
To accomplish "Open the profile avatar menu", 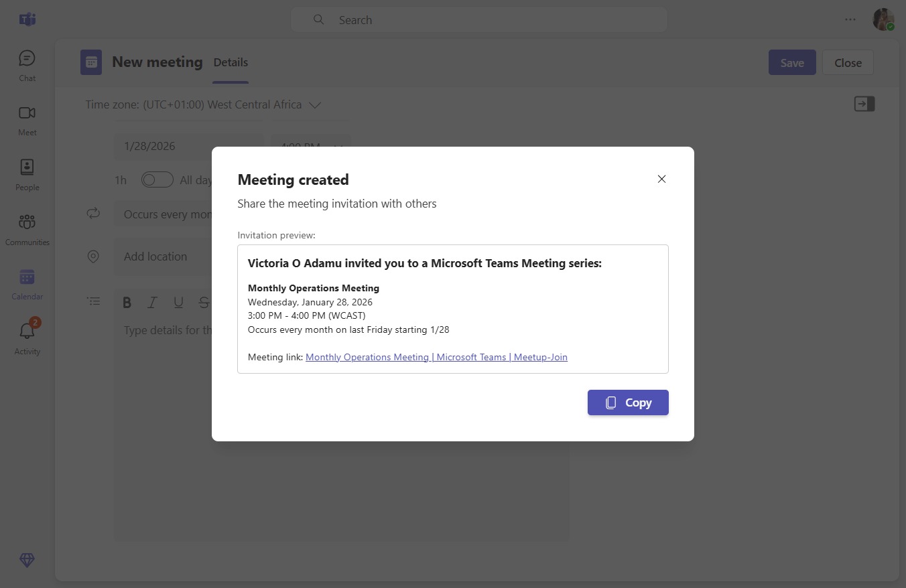I will pos(883,19).
